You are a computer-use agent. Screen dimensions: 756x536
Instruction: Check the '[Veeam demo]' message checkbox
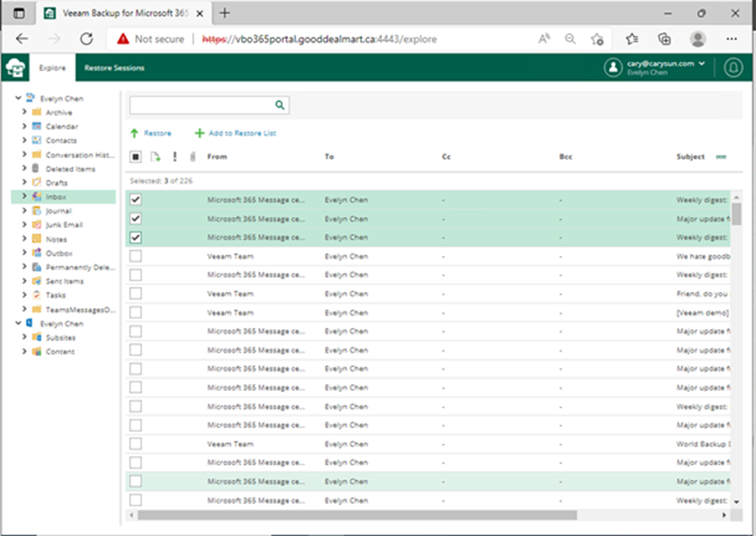(x=135, y=312)
